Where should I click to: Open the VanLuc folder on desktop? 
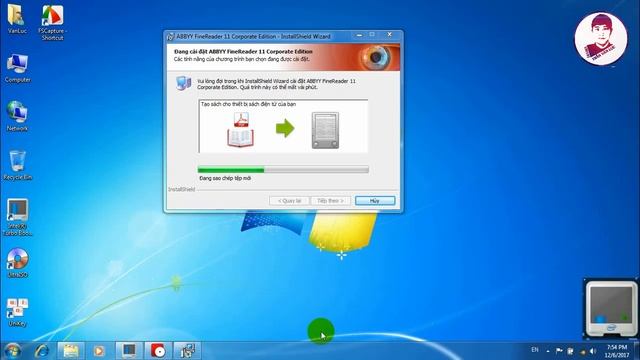[x=17, y=18]
